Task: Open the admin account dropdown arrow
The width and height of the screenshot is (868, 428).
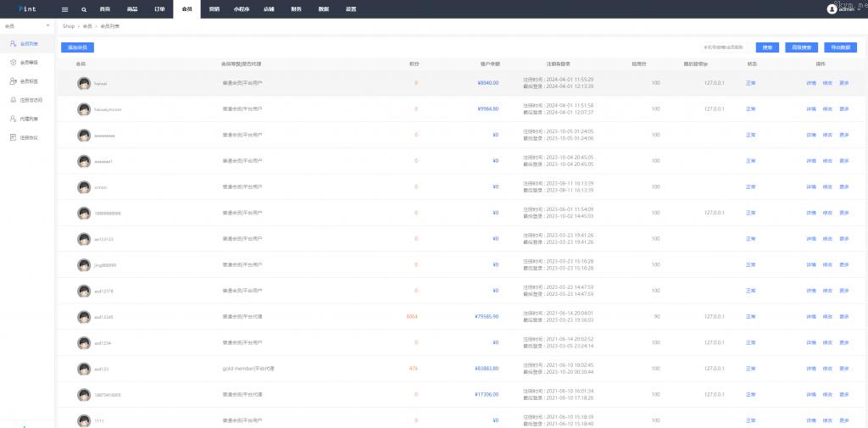Action: point(859,10)
